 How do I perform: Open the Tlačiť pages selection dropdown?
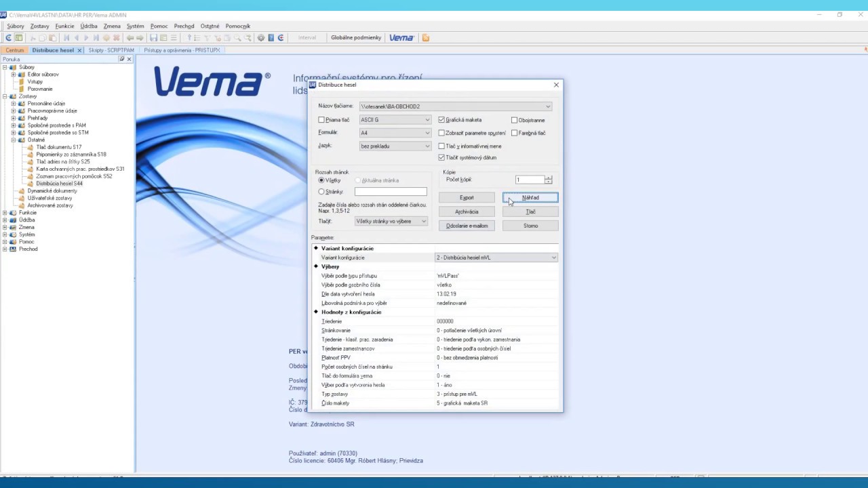pos(424,221)
